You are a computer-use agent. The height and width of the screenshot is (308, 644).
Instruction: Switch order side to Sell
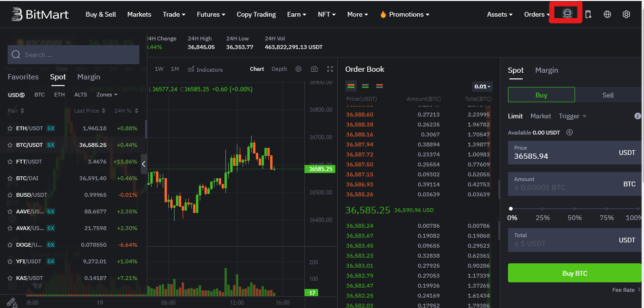[x=608, y=95]
